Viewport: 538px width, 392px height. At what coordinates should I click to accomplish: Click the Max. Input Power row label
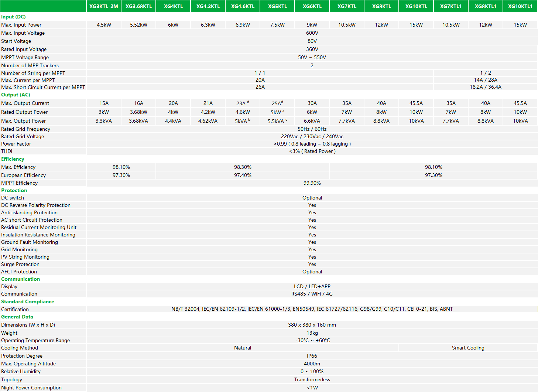(21, 25)
